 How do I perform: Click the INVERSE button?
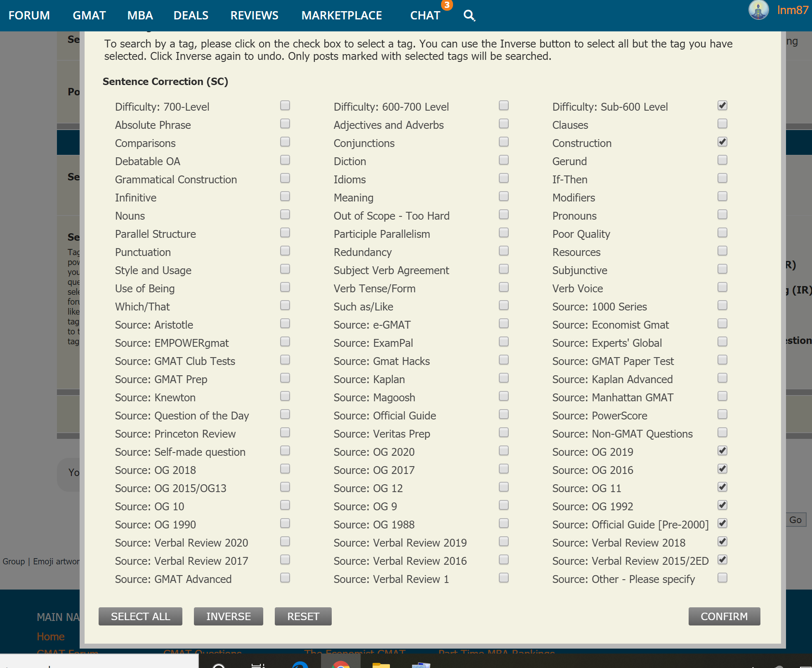228,616
